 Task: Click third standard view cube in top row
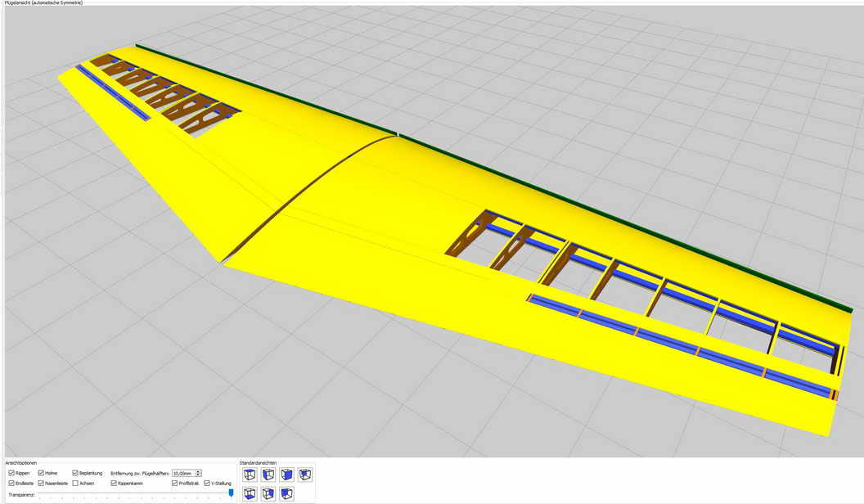[287, 475]
